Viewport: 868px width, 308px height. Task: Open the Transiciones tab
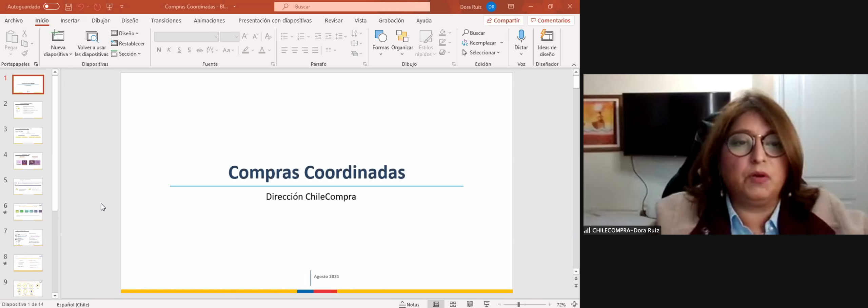pos(166,21)
